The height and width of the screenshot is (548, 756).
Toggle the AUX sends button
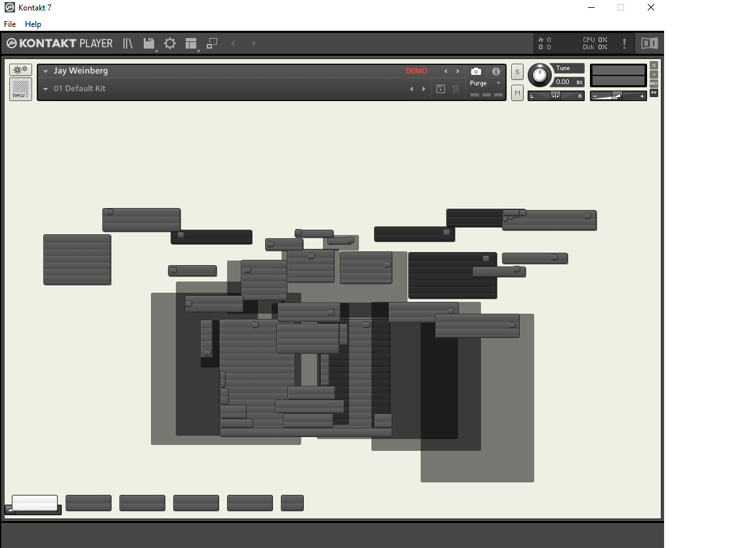[x=654, y=83]
